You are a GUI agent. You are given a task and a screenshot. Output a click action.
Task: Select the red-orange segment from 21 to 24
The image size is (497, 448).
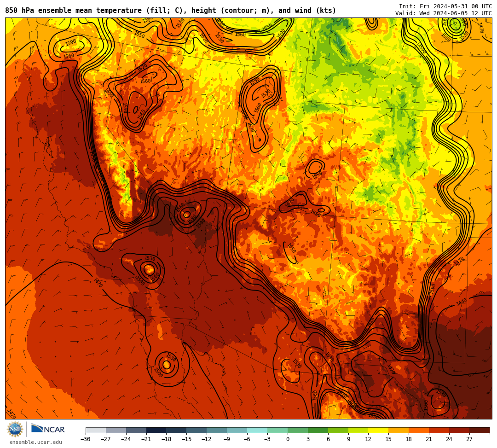pos(439,430)
